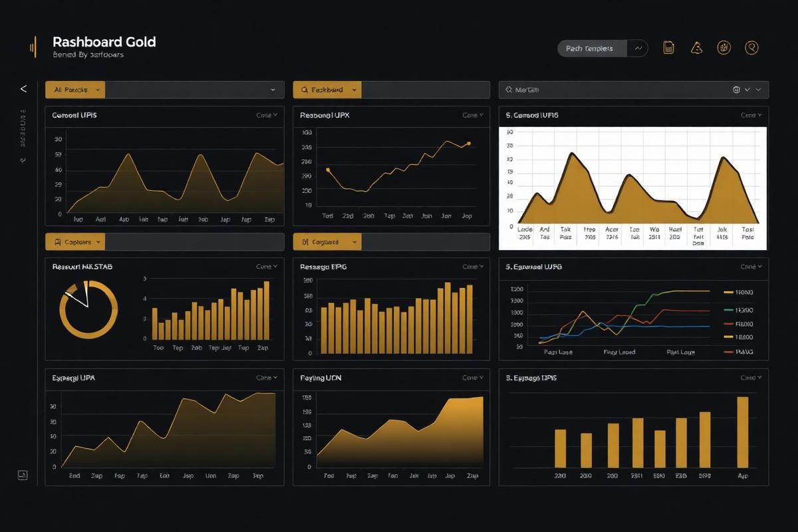
Task: Click the bottom orange legend swatch
Action: pos(728,350)
